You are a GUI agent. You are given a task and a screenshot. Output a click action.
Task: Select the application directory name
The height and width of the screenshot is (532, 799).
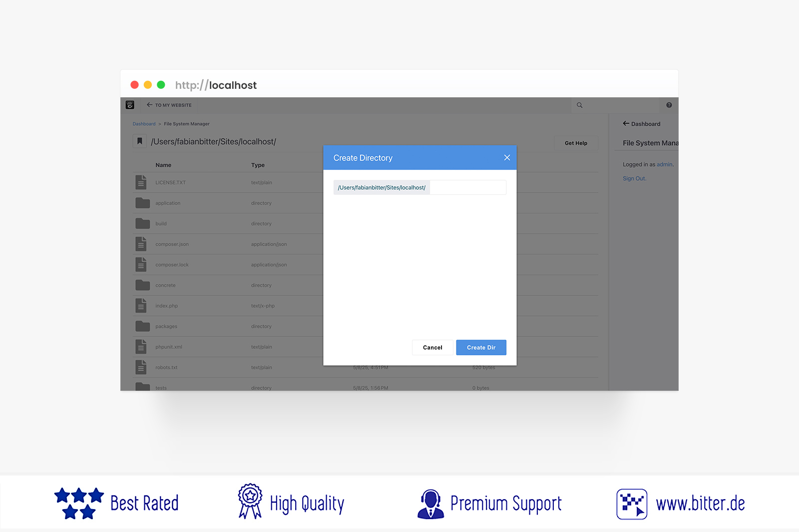168,203
